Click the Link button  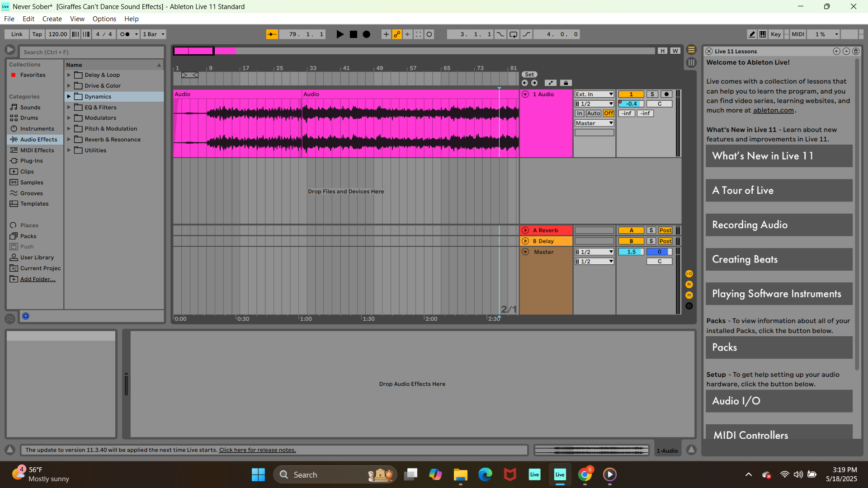(x=17, y=34)
